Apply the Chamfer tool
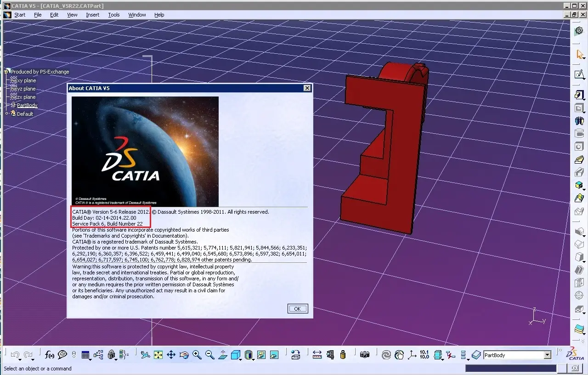 (x=579, y=244)
